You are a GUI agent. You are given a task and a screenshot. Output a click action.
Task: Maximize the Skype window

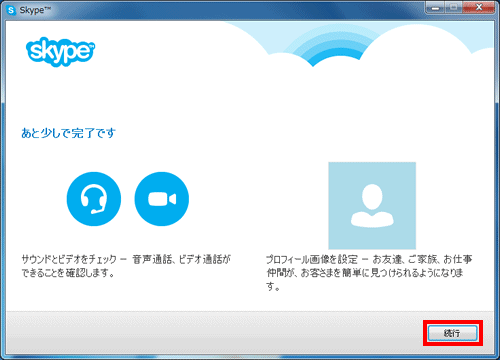click(454, 7)
